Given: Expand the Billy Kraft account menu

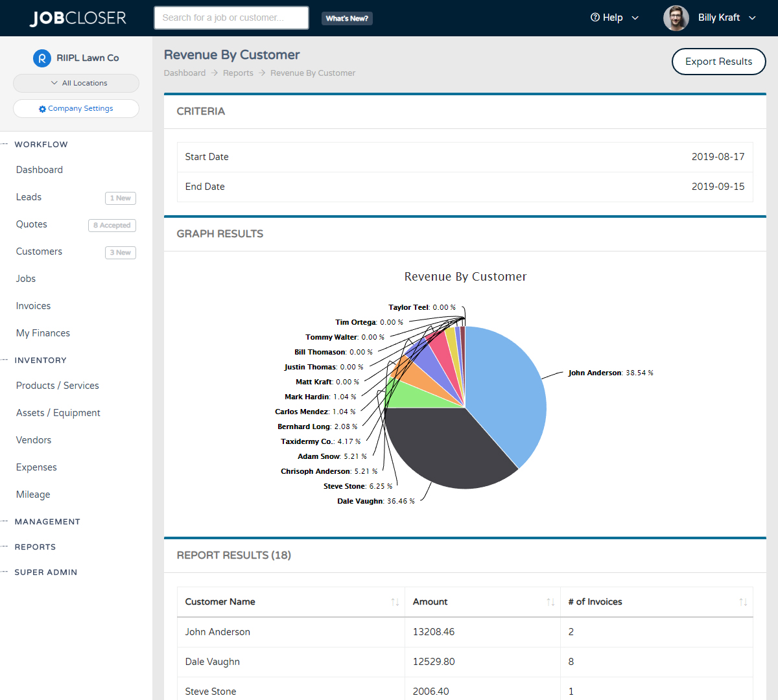Looking at the screenshot, I should tap(751, 18).
